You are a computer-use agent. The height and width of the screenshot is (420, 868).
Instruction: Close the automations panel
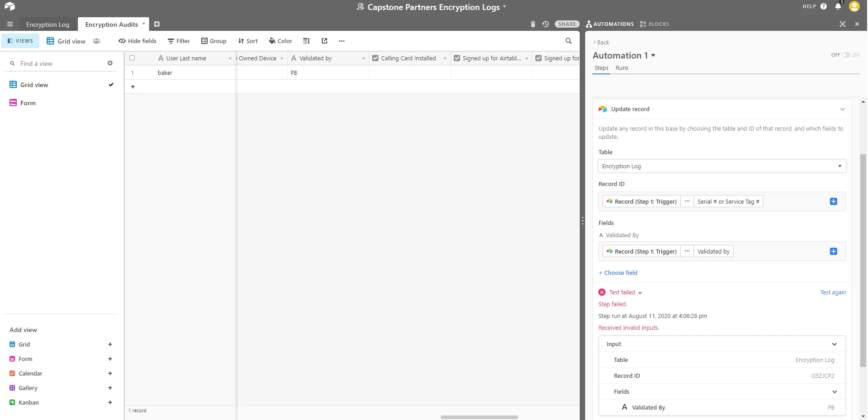coord(857,24)
